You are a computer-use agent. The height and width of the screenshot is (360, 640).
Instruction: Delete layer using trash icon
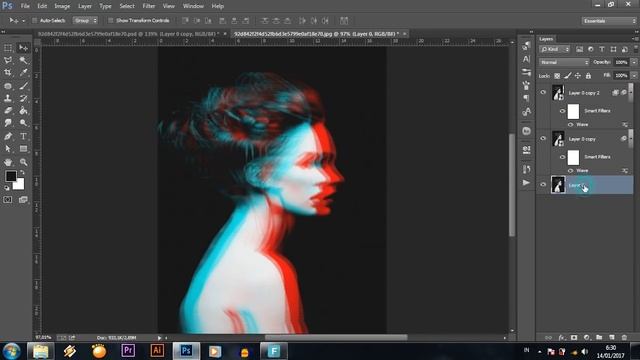point(624,338)
